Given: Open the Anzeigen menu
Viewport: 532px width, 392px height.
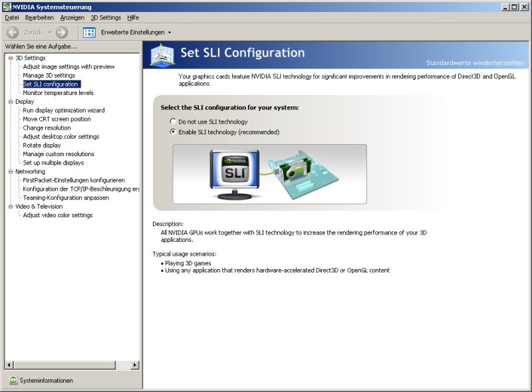Looking at the screenshot, I should click(72, 18).
